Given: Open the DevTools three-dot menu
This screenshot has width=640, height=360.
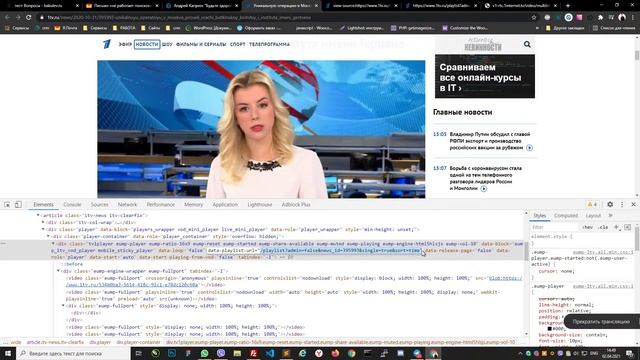Looking at the screenshot, I should pyautogui.click(x=622, y=204).
